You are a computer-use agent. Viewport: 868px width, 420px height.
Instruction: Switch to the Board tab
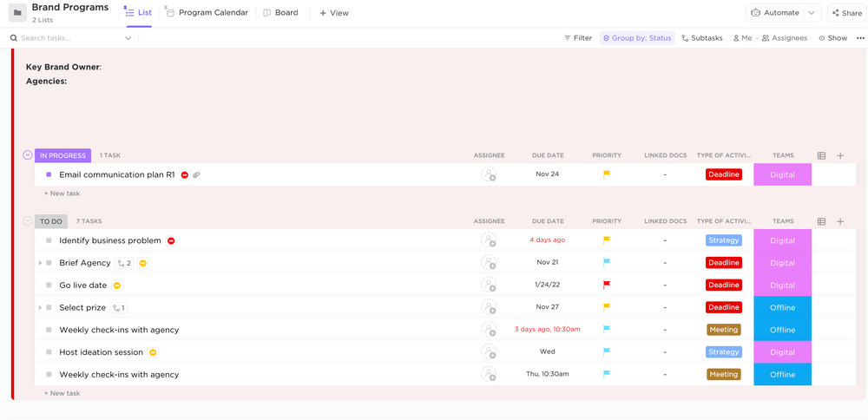[x=280, y=13]
